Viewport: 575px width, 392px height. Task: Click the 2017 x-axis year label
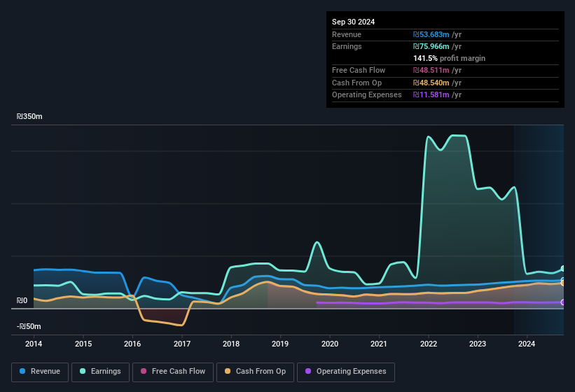[182, 344]
